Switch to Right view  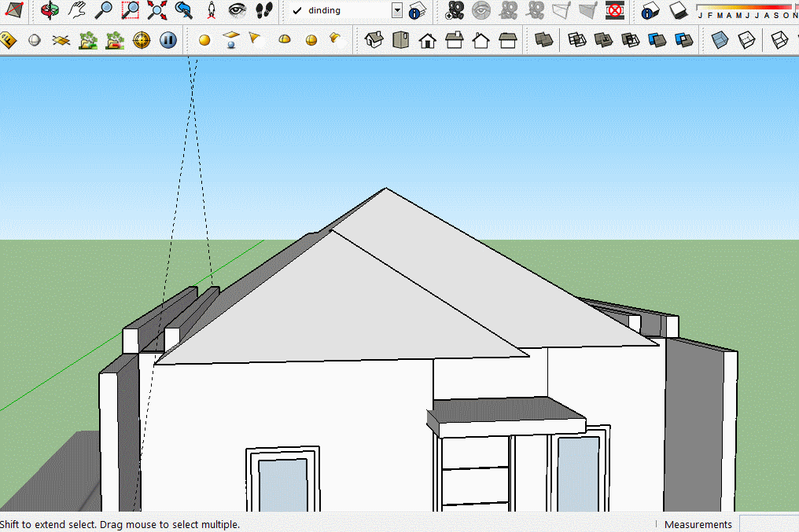(x=454, y=40)
